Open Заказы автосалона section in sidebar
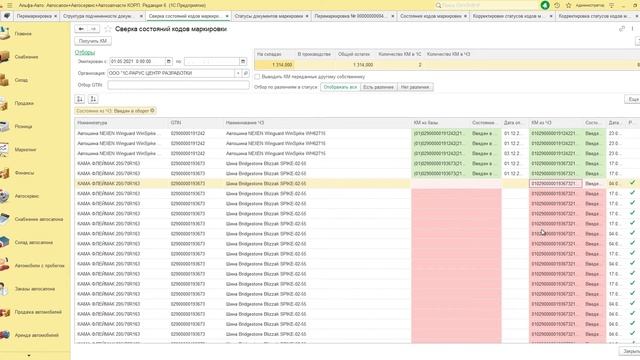This screenshot has height=360, width=640. [35, 289]
